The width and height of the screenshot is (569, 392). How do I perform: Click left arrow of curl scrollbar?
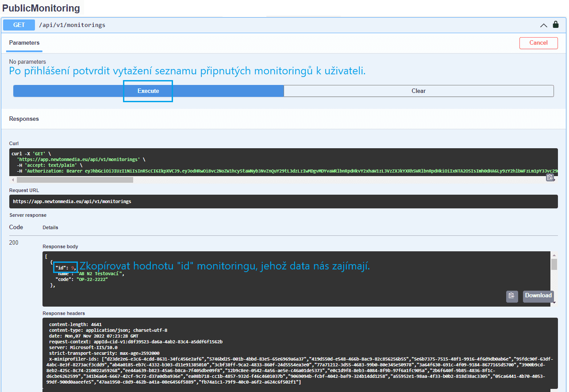[x=13, y=180]
